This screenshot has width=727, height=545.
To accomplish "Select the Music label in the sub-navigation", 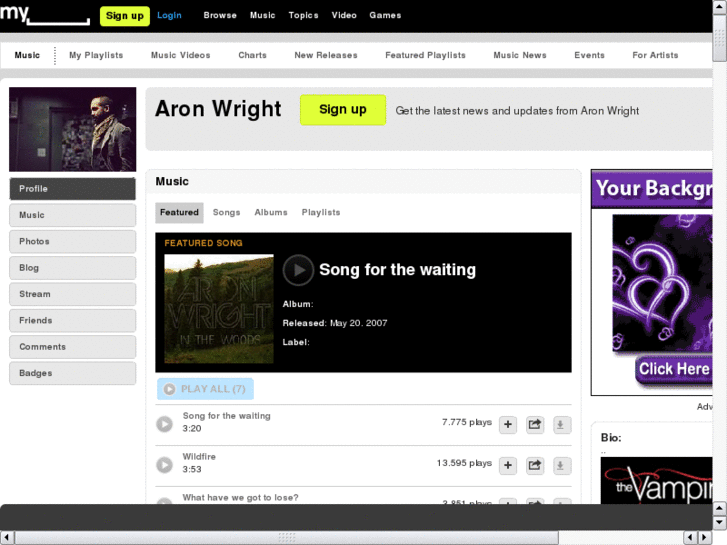I will [x=27, y=55].
